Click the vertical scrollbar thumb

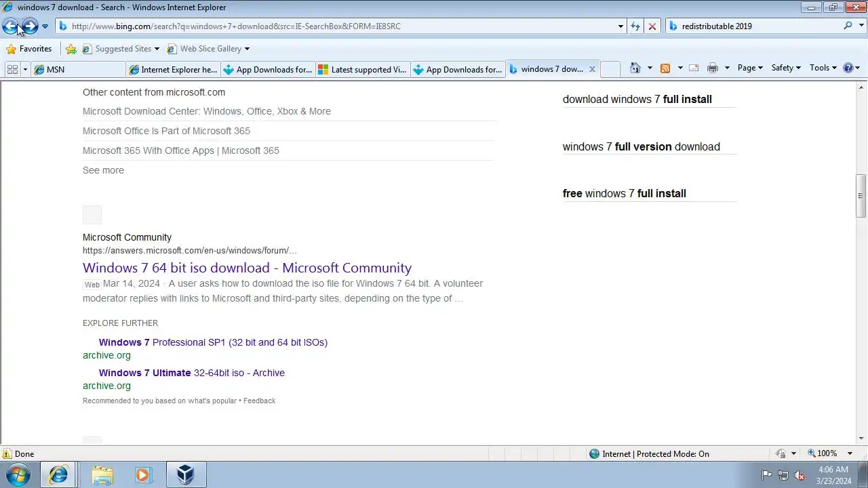[861, 196]
